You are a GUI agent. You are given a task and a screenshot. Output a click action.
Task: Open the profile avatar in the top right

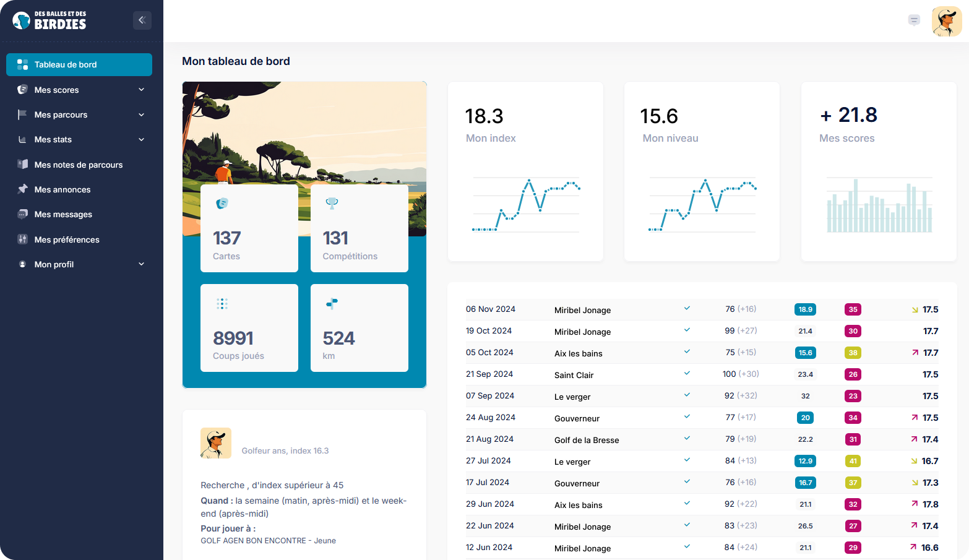pyautogui.click(x=947, y=21)
